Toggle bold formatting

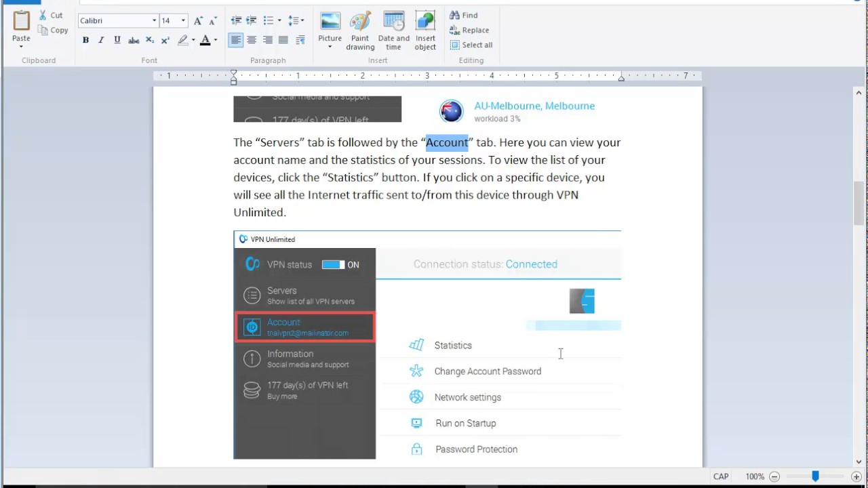tap(85, 41)
